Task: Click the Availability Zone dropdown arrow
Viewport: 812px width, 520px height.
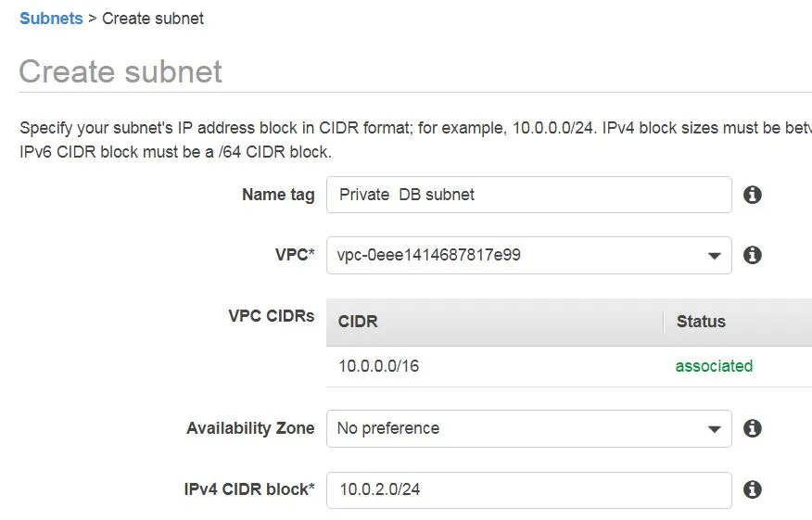Action: pyautogui.click(x=714, y=429)
